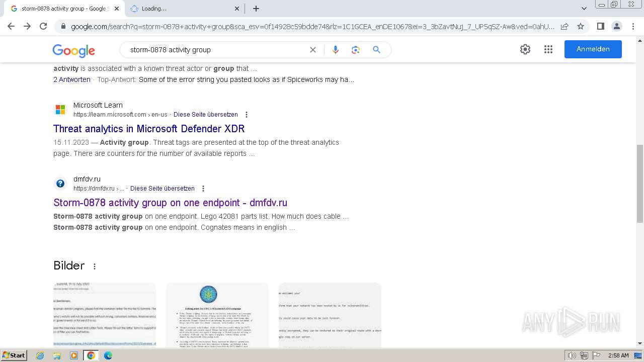Open the Chrome profile avatar menu

click(616, 26)
